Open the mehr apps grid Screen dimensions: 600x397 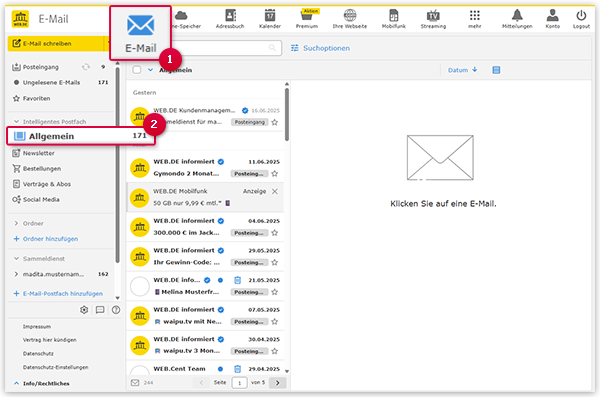pos(474,19)
